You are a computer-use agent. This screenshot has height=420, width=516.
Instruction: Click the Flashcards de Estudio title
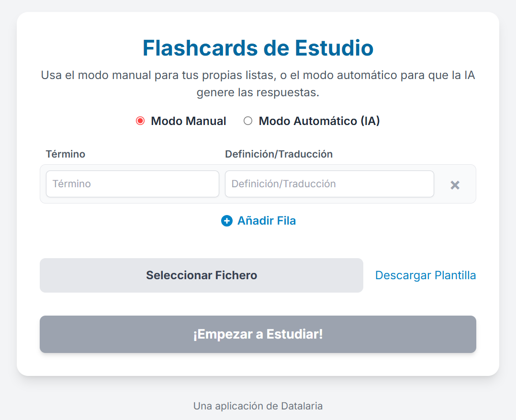point(258,48)
